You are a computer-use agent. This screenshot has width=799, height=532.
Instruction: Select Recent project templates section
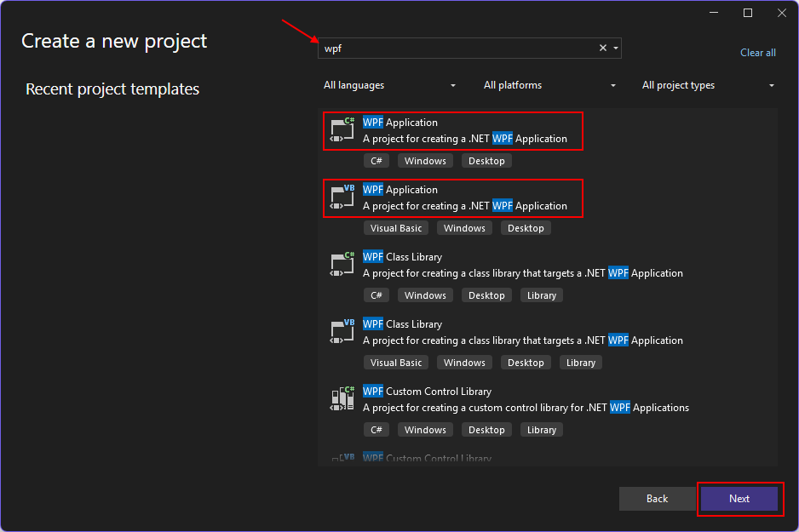[x=112, y=89]
